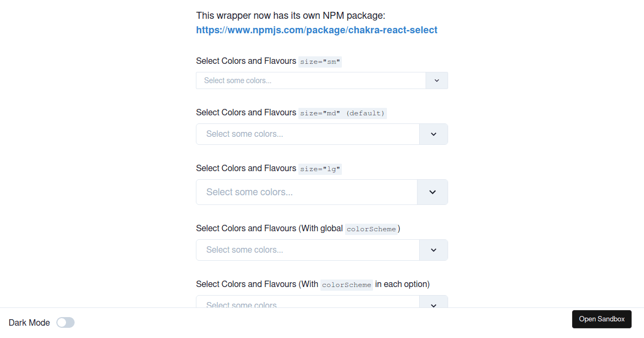The image size is (644, 338).
Task: Open the chakra-react-select npm package link
Action: (317, 30)
